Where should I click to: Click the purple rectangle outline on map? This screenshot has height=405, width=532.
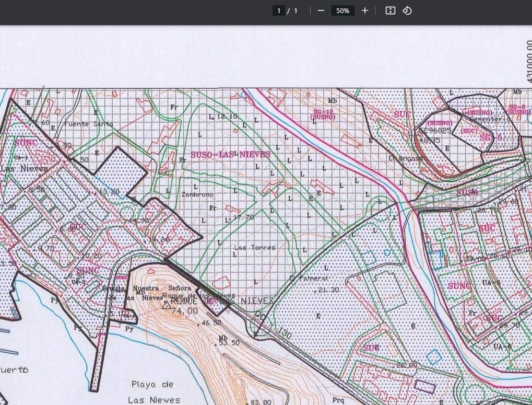click(424, 386)
